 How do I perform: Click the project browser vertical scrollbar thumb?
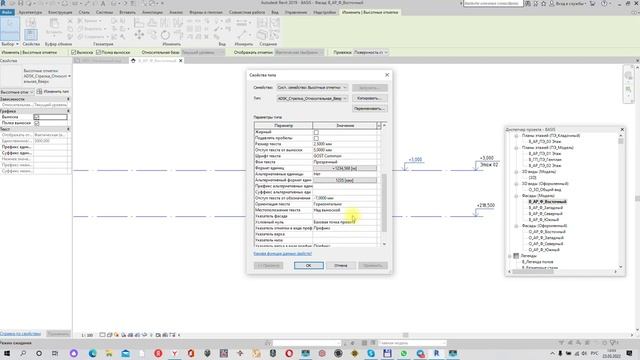[621, 141]
